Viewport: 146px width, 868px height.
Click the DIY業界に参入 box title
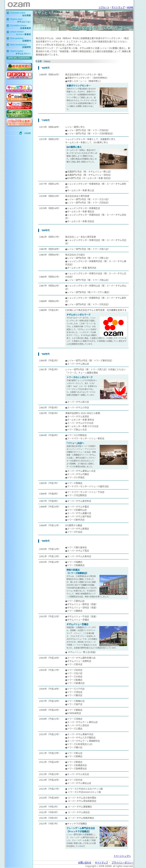click(74, 147)
